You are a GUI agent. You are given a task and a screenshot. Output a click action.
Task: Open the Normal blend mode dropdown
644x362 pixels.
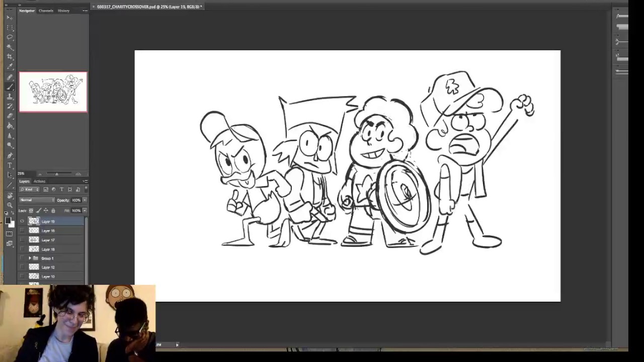(x=37, y=200)
